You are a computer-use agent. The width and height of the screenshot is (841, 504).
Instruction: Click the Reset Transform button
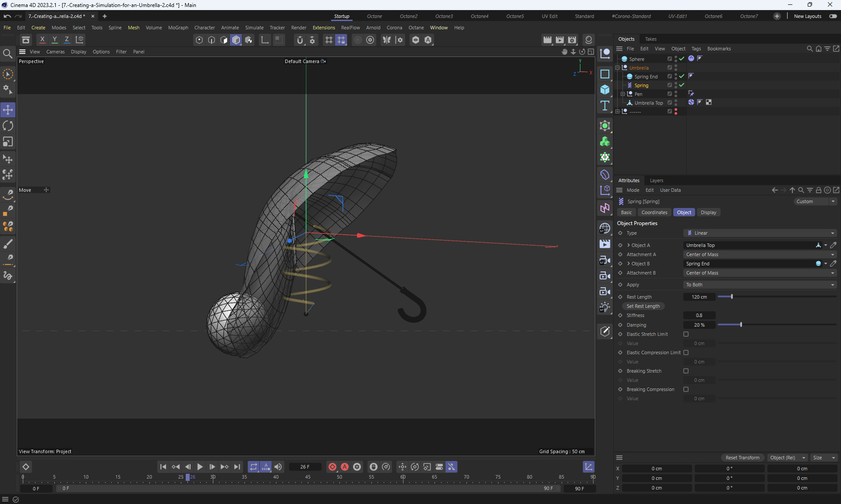click(742, 458)
